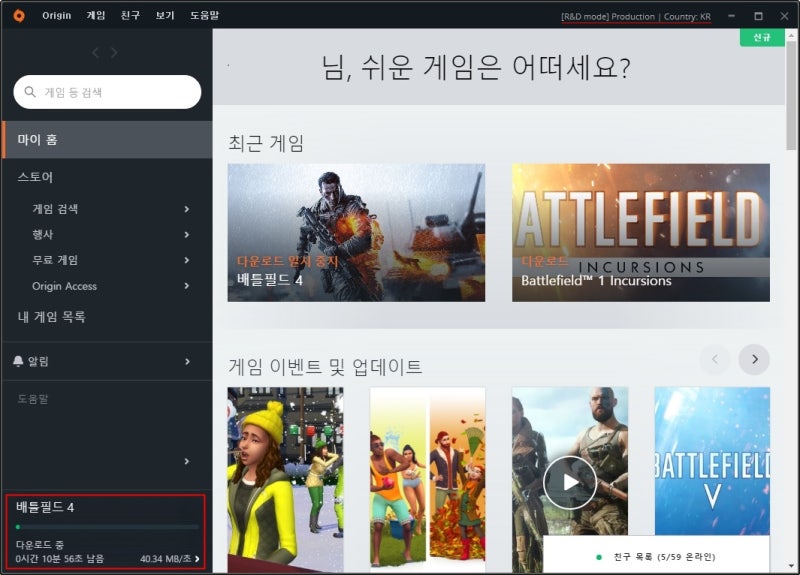
Task: Click the 최근 게임 heading
Action: [266, 143]
